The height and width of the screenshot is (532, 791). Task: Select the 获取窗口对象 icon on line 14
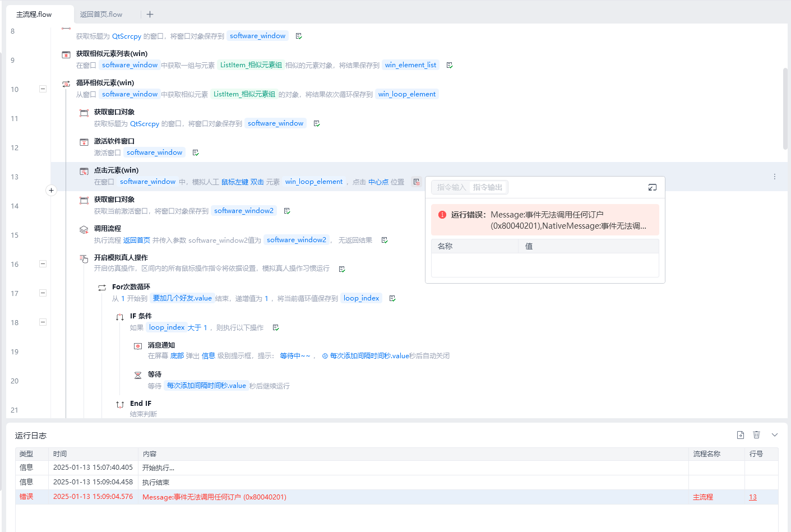coord(84,200)
